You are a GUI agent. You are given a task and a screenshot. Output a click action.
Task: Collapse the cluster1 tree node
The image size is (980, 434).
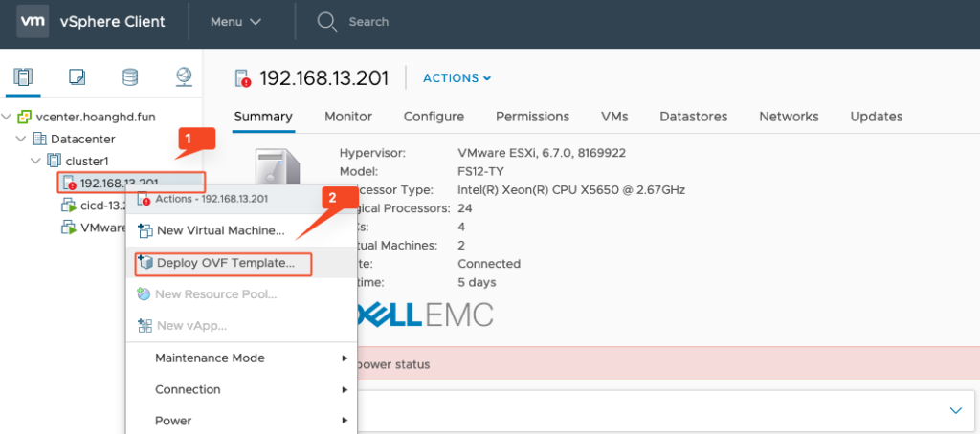point(35,162)
